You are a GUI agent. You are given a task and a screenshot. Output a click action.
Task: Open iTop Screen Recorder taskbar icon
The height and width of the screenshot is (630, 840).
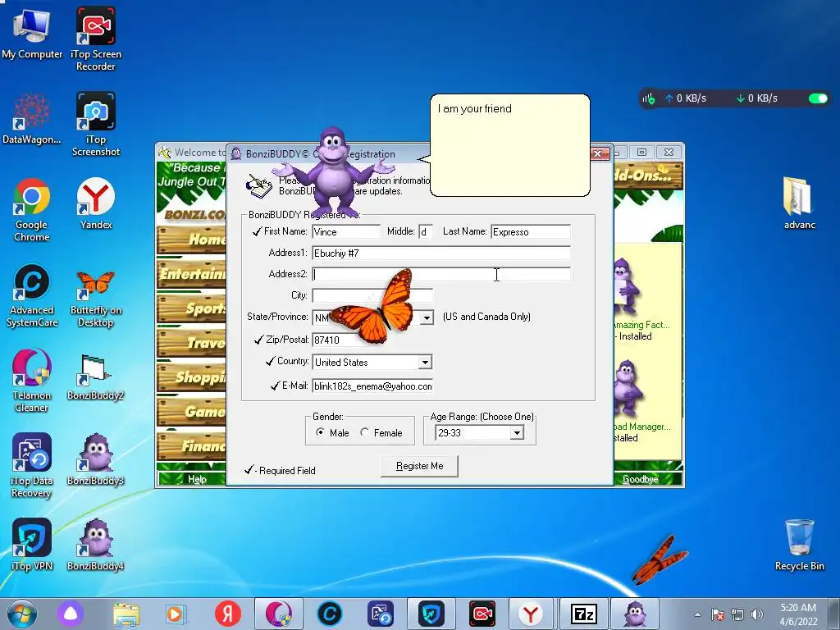pos(482,614)
